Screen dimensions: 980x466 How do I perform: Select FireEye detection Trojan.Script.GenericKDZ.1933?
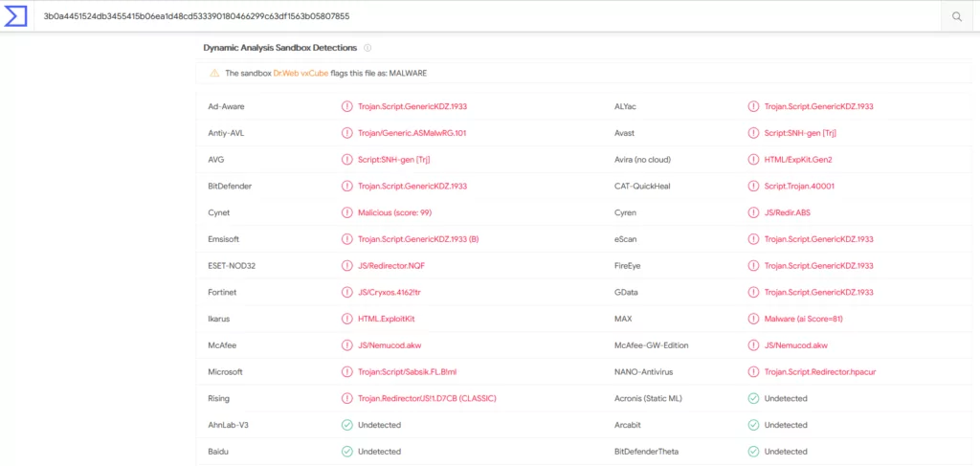tap(819, 265)
